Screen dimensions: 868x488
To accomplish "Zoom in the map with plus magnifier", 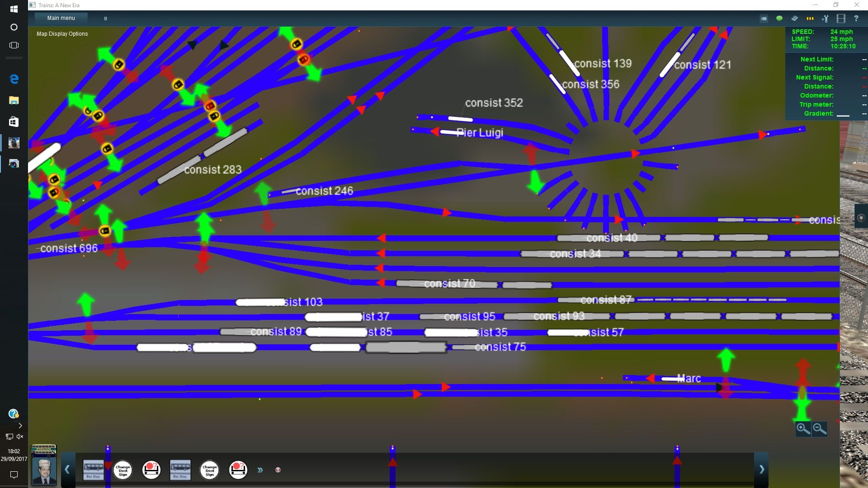I will click(803, 428).
